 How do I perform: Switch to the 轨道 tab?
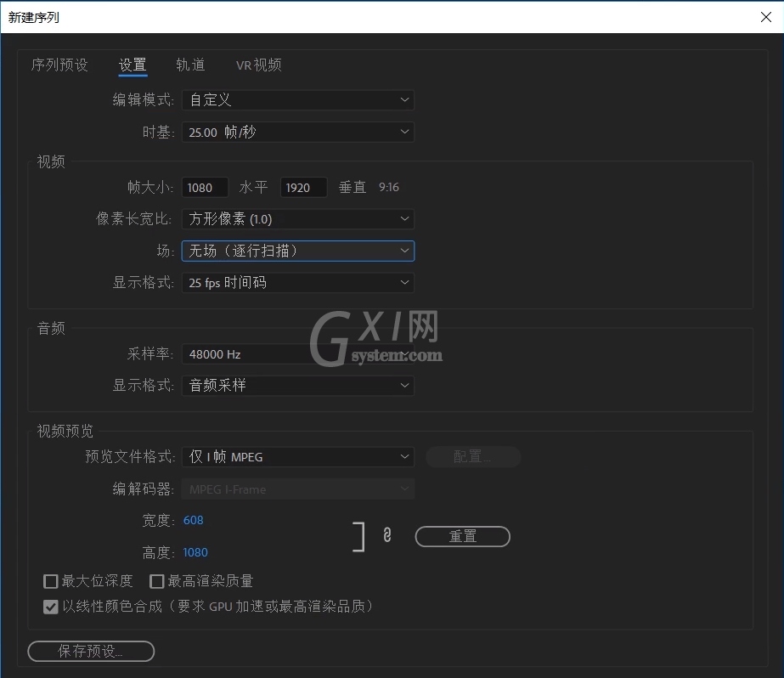coord(190,65)
